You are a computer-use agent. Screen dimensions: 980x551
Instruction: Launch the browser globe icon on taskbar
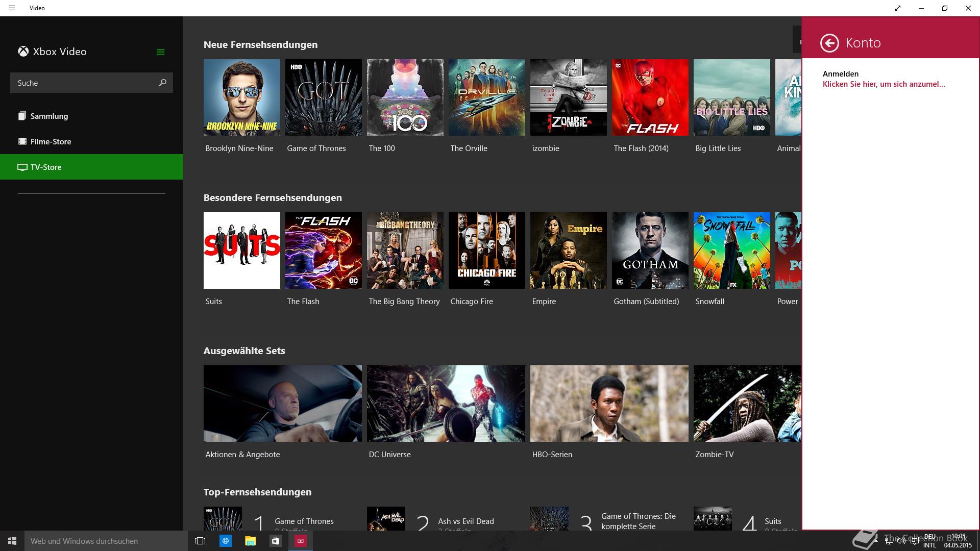click(226, 541)
